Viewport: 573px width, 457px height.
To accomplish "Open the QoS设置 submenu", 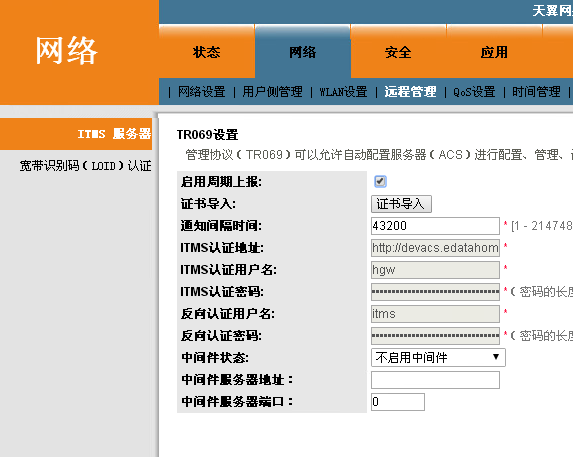I will pyautogui.click(x=474, y=92).
